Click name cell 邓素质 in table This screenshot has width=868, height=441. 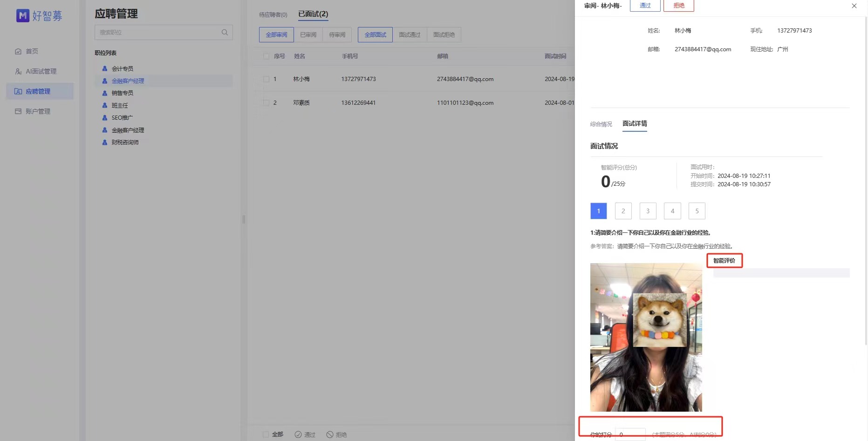(301, 103)
